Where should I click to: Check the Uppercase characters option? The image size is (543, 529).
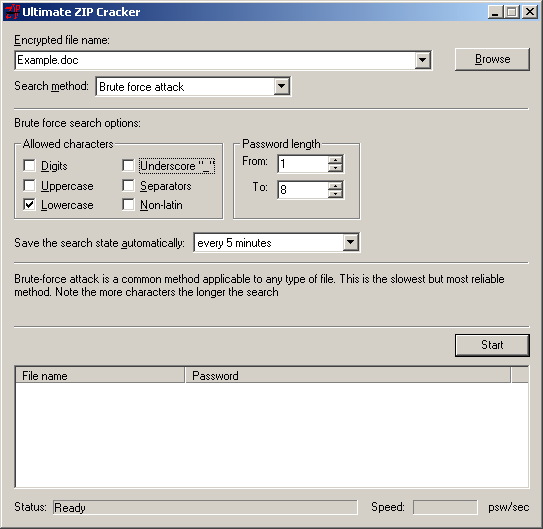click(29, 186)
